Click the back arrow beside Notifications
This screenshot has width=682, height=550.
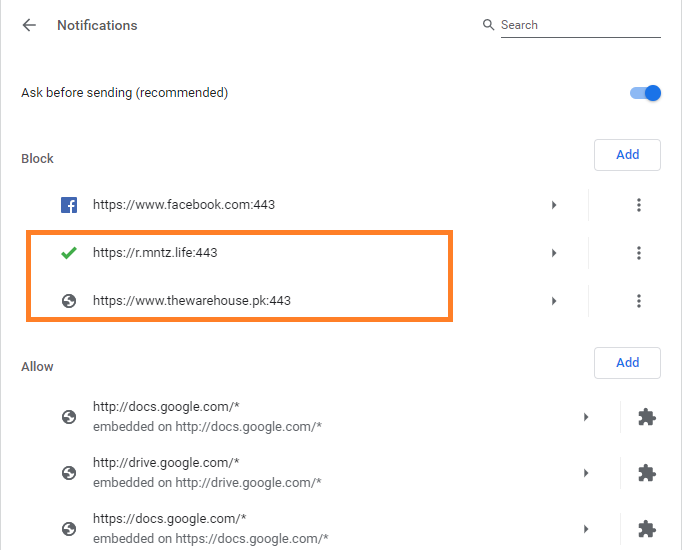pyautogui.click(x=29, y=25)
